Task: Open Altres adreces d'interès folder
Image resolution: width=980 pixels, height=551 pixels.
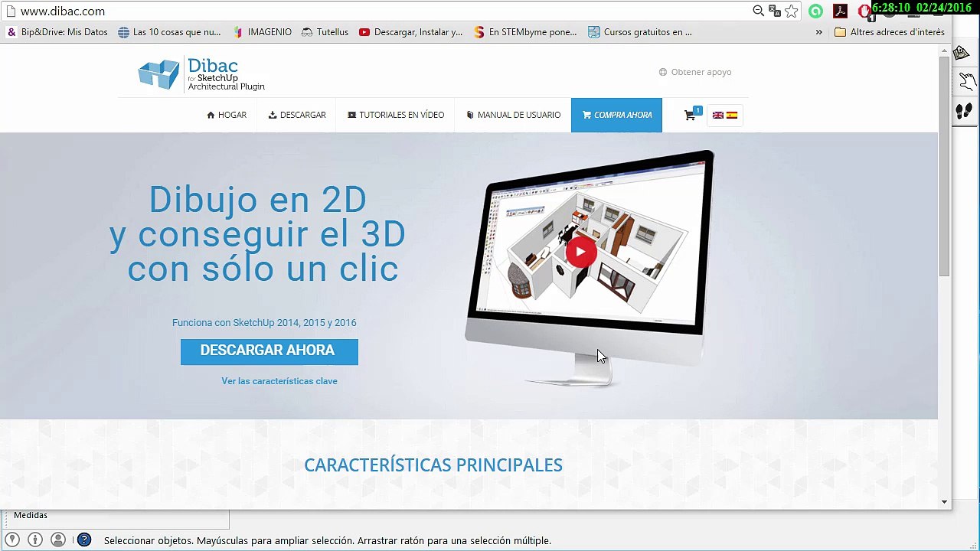Action: pos(890,32)
